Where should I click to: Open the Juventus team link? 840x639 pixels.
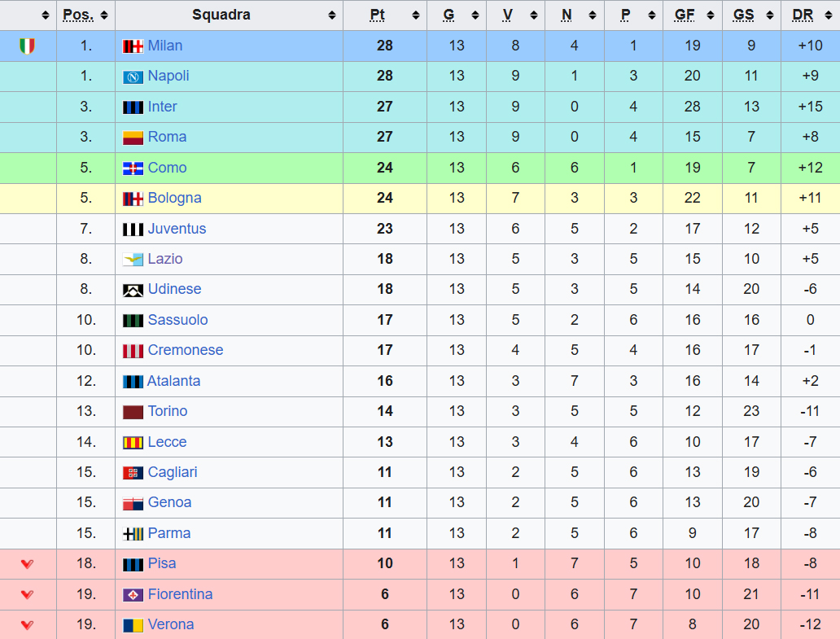[177, 229]
